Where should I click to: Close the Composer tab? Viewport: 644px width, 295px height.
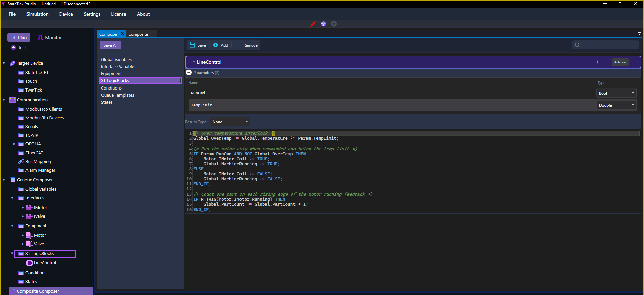[123, 34]
